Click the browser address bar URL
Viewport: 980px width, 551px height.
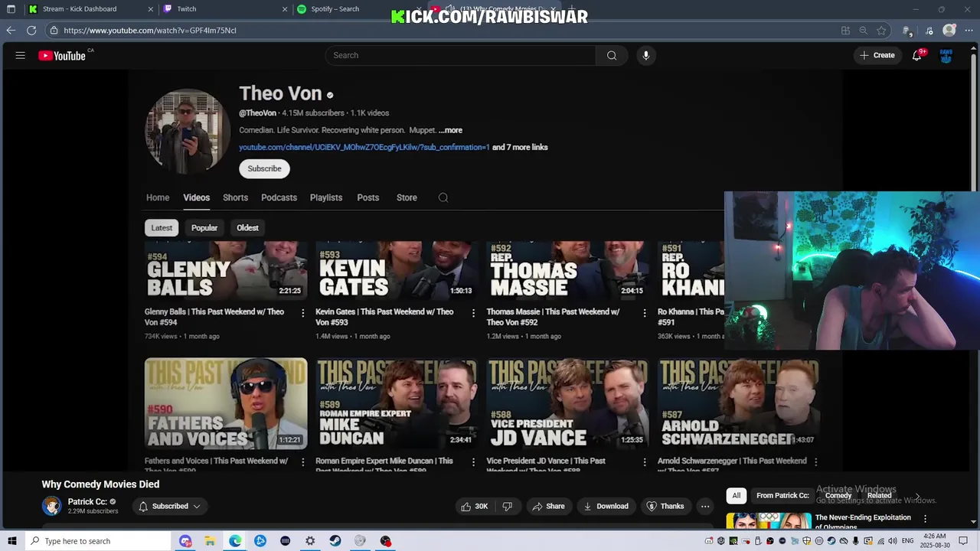coord(150,31)
